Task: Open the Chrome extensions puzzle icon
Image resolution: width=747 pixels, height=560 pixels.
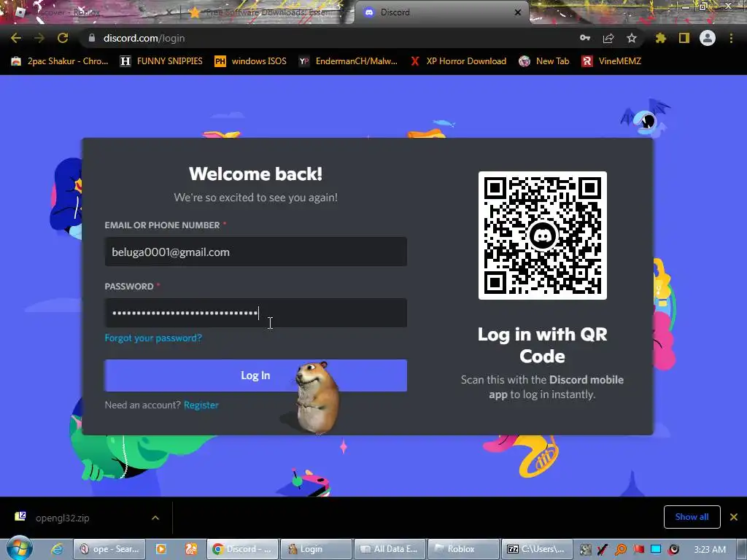Action: [x=661, y=38]
